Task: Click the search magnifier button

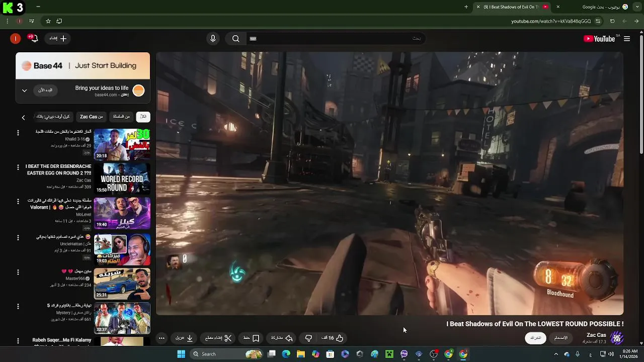Action: [236, 39]
